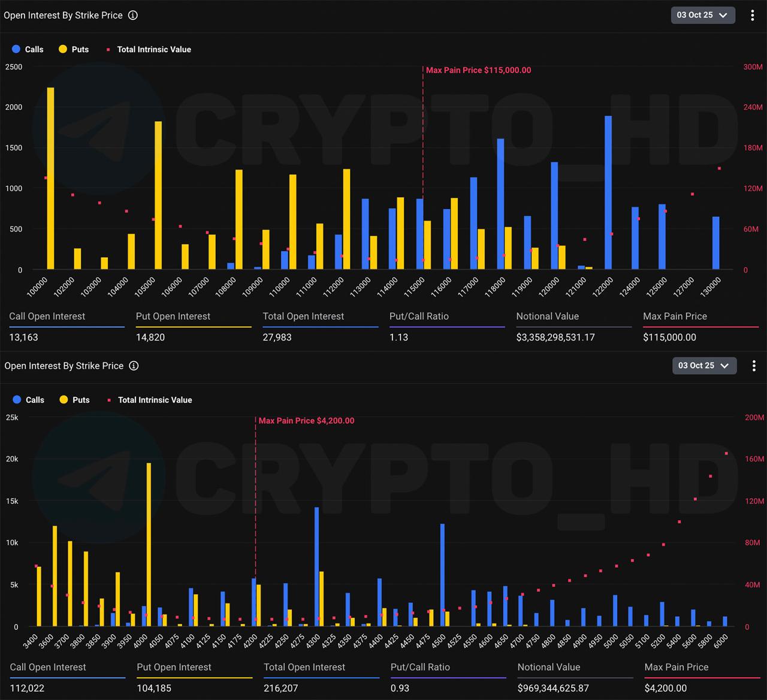Viewport: 767px width, 700px height.
Task: Click the Call Open Interest 13,163 stat
Action: [x=23, y=337]
